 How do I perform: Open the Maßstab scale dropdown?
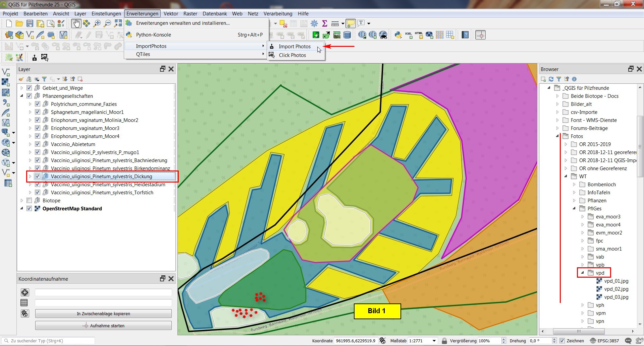pyautogui.click(x=434, y=341)
